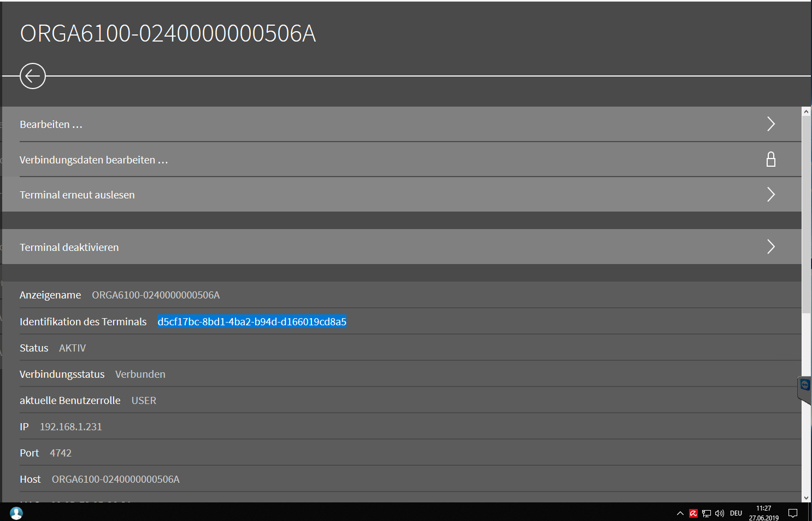Open network tray icon
This screenshot has height=521, width=812.
tap(707, 513)
